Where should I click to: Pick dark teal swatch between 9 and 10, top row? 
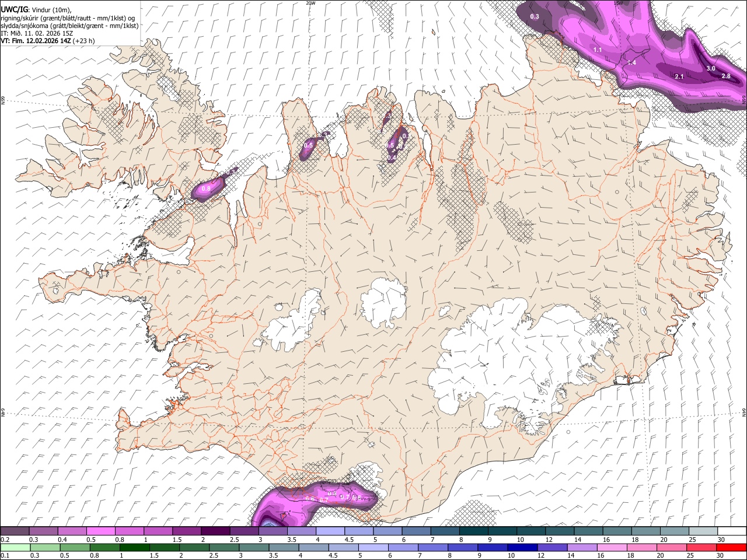(x=502, y=531)
